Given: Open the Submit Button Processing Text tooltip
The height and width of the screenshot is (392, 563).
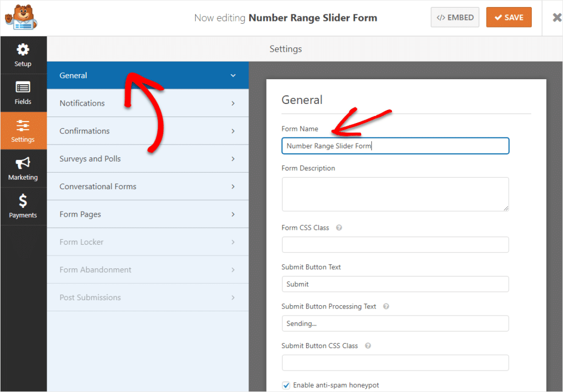Looking at the screenshot, I should (x=386, y=306).
